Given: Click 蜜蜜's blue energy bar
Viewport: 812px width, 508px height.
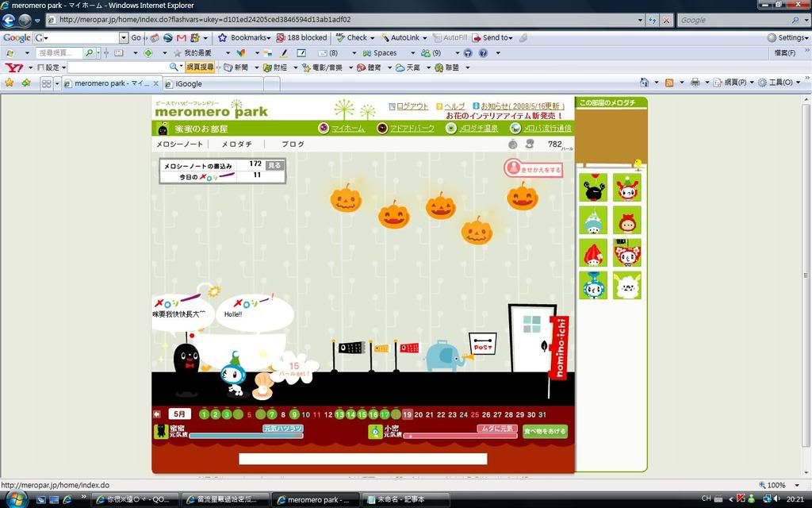Looking at the screenshot, I should pyautogui.click(x=246, y=436).
